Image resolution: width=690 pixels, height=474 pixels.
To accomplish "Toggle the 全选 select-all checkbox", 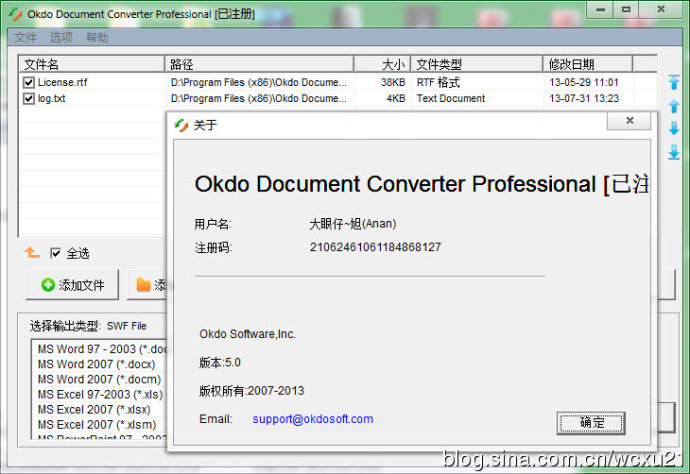I will point(55,253).
